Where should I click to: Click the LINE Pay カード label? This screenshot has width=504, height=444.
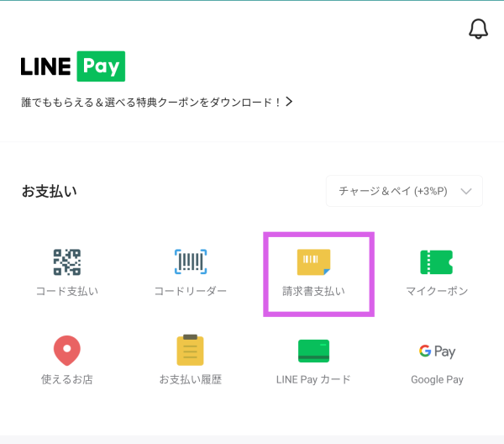point(313,379)
